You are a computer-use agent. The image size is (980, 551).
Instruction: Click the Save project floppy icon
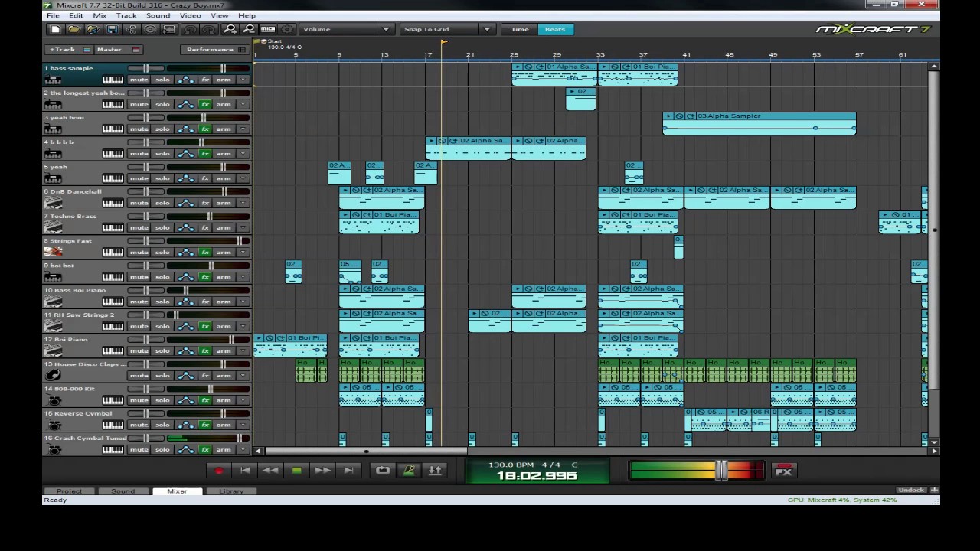[113, 29]
